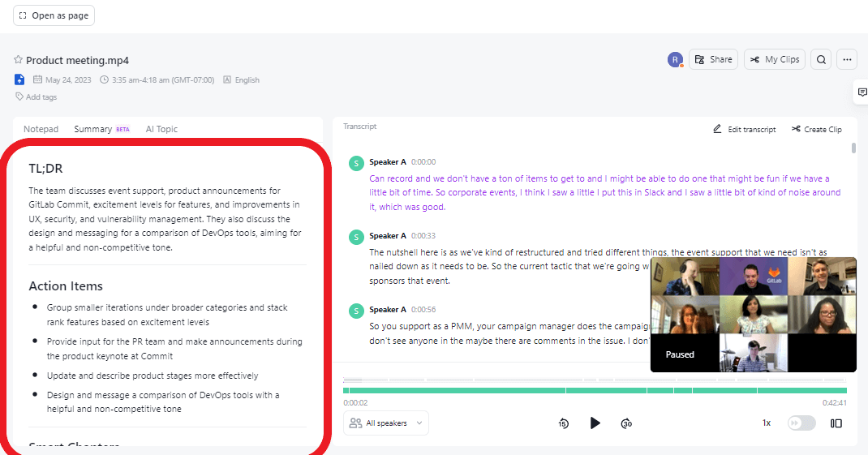Click the calendar icon beside May 24, 2023
Screen dimensions: 868x455
pyautogui.click(x=37, y=79)
